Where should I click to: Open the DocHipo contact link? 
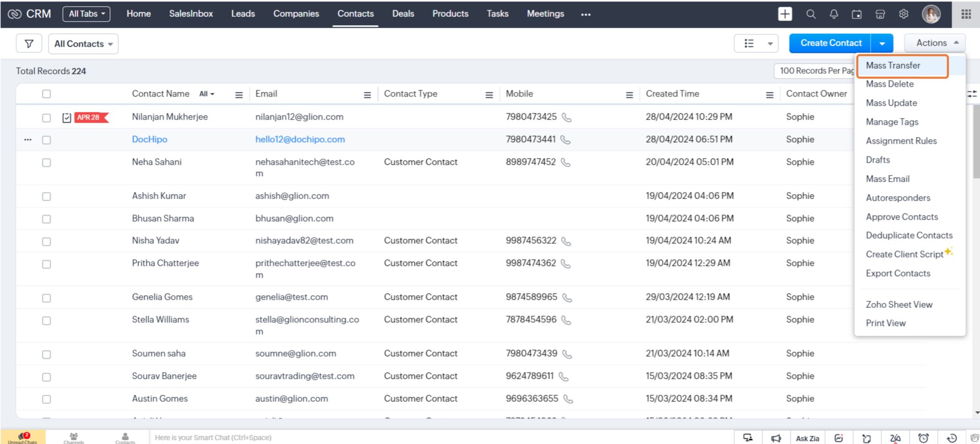pyautogui.click(x=149, y=139)
